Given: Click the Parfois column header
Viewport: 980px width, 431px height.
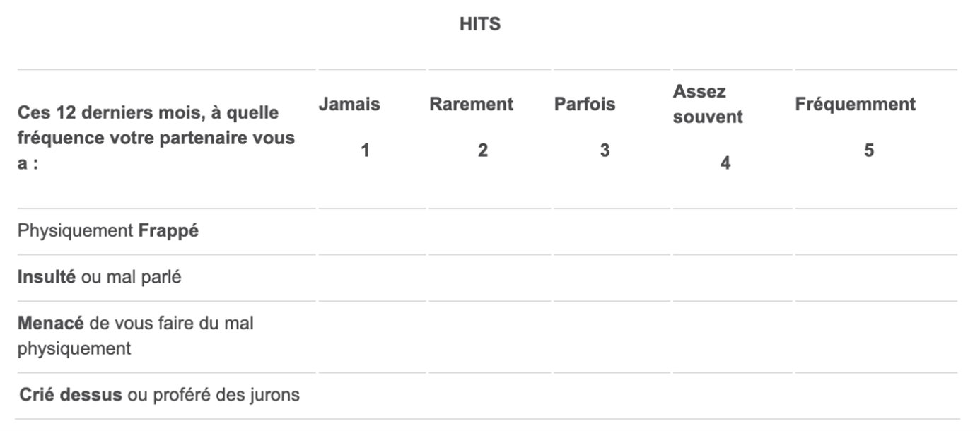Looking at the screenshot, I should click(x=585, y=105).
